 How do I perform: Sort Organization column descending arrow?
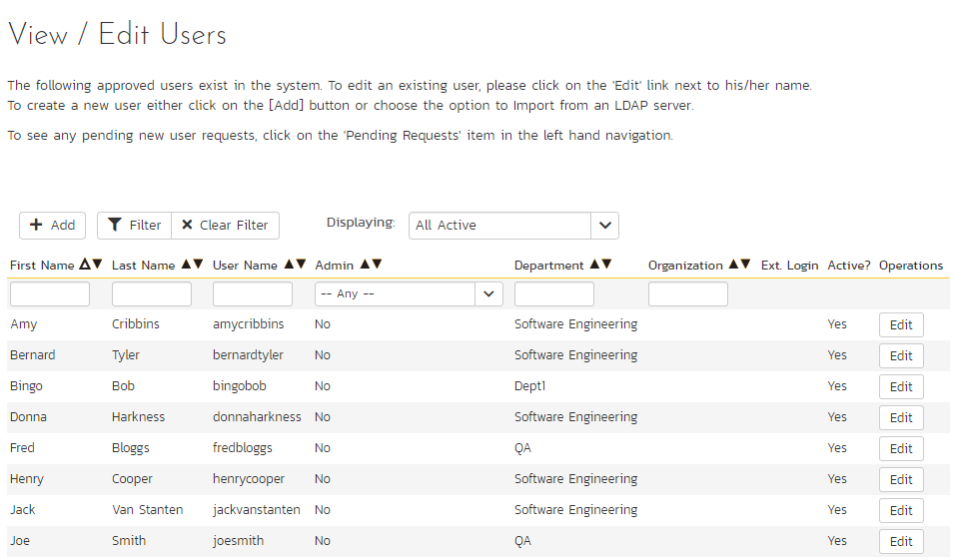tap(745, 265)
